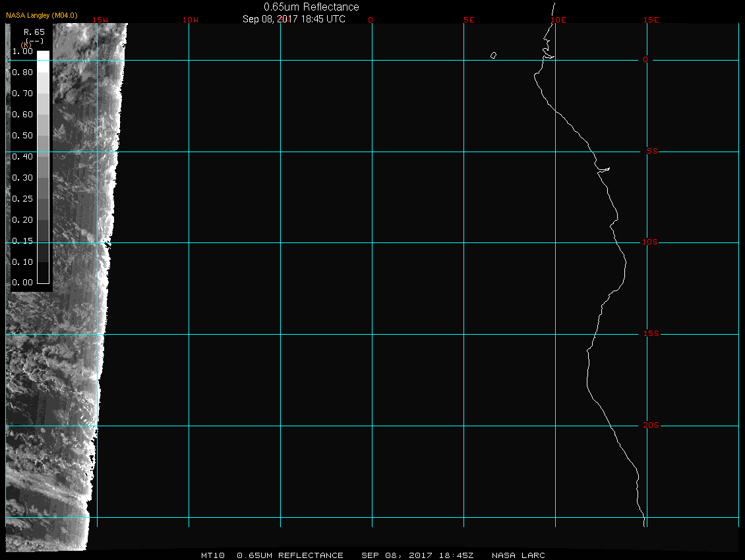The height and width of the screenshot is (560, 745).
Task: Click the NASA Langley (M04.0) label
Action: click(x=42, y=14)
